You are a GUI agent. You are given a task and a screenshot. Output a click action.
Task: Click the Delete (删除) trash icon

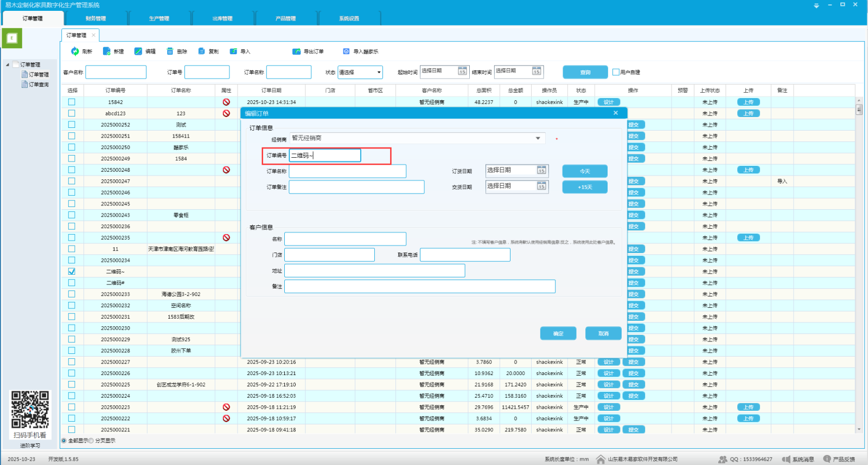170,51
